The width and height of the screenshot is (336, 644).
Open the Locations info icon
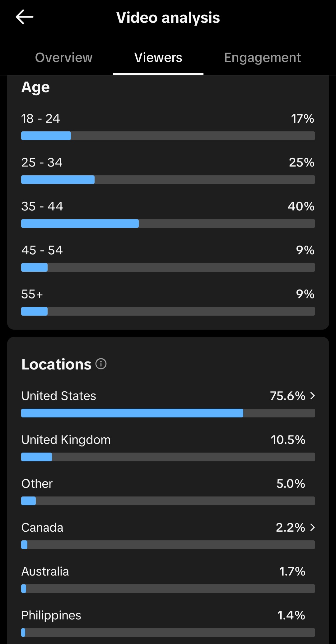tap(101, 364)
